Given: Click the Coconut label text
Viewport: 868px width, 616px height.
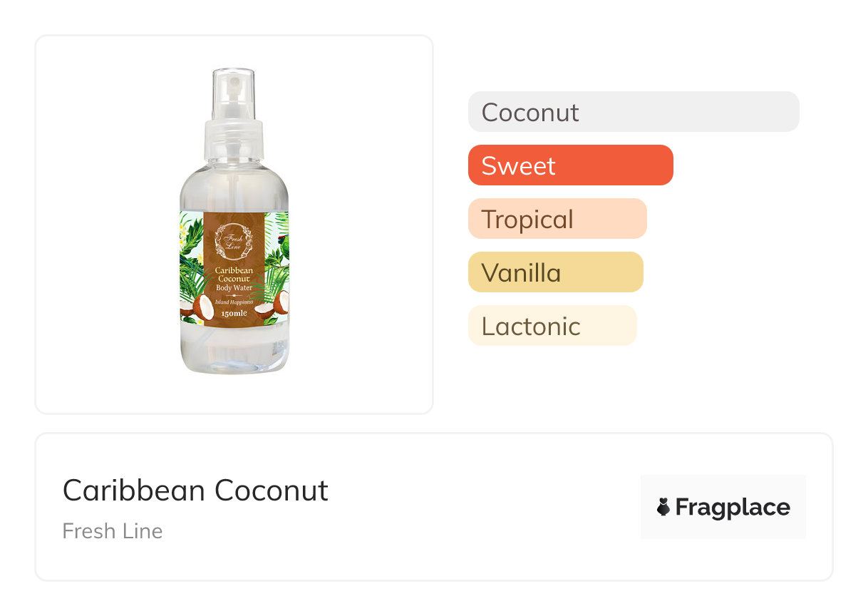Looking at the screenshot, I should coord(530,112).
